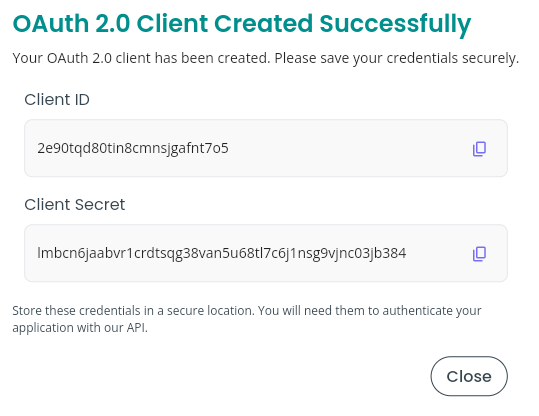Click the Client ID field label
This screenshot has height=416, width=539.
57,100
